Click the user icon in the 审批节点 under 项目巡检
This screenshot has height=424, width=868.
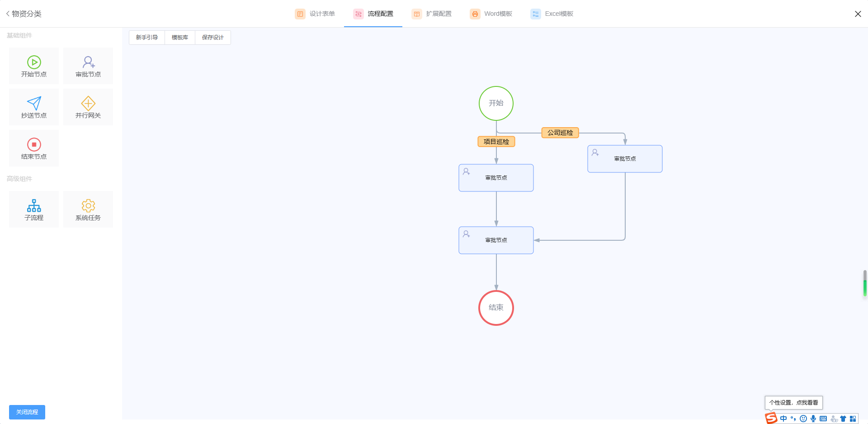tap(467, 172)
